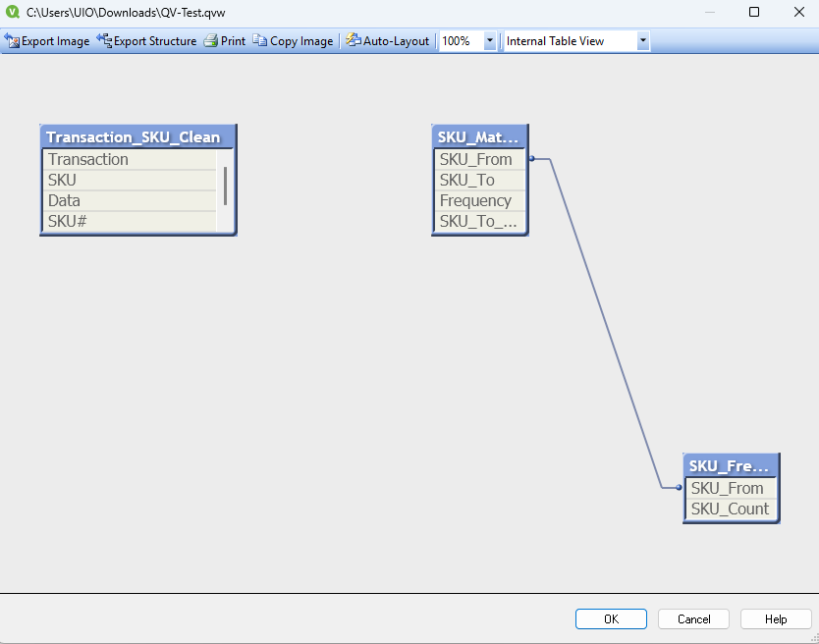Click the Export Structure toolbar label
Viewport: 819px width, 644px height.
coord(155,41)
